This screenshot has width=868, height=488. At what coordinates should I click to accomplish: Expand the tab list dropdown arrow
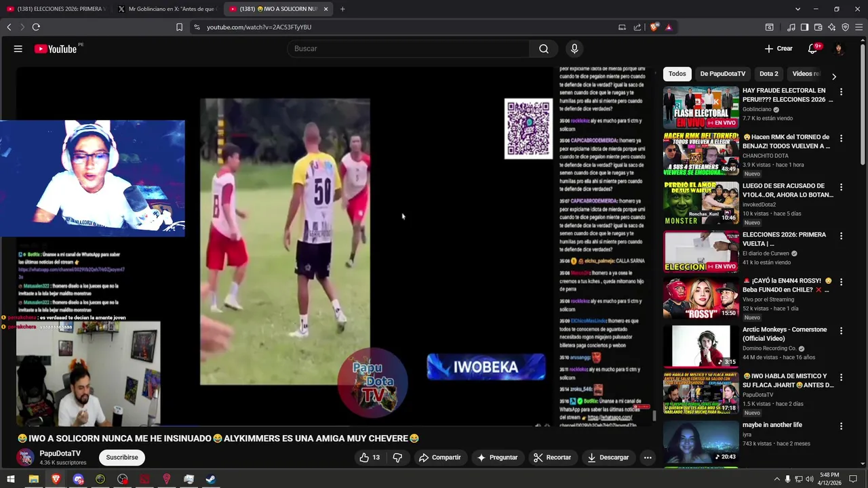click(797, 9)
